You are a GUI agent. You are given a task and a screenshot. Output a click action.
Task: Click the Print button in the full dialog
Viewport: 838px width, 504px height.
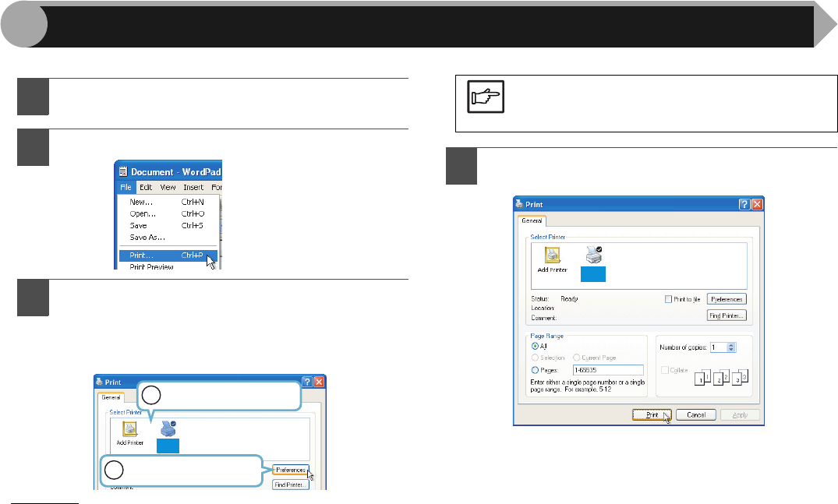[652, 415]
